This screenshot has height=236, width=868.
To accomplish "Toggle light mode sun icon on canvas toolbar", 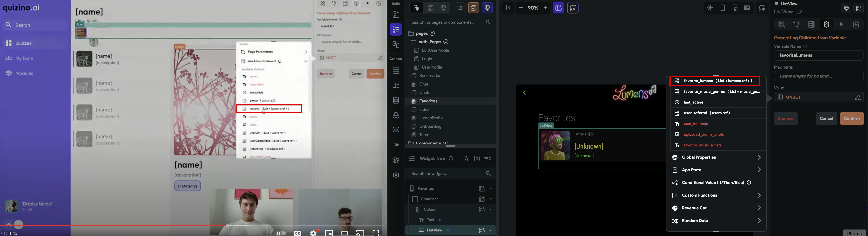I will coord(710,8).
